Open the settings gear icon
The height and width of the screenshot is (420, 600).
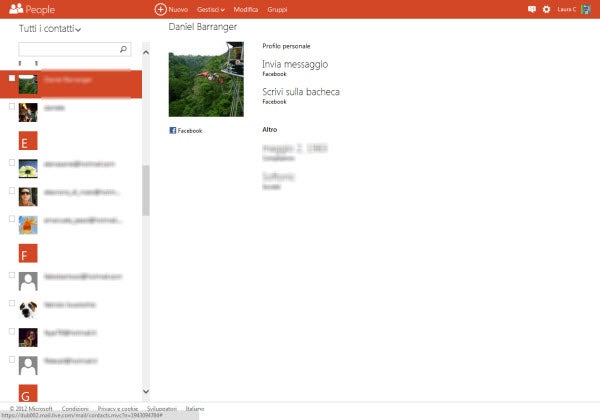[546, 9]
